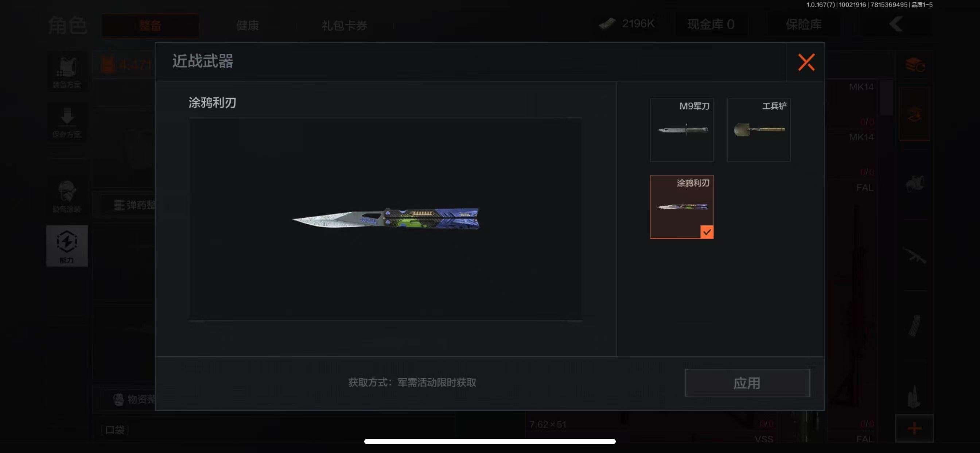Close the 近战武器 dialog
Screen dimensions: 980x453
[806, 62]
